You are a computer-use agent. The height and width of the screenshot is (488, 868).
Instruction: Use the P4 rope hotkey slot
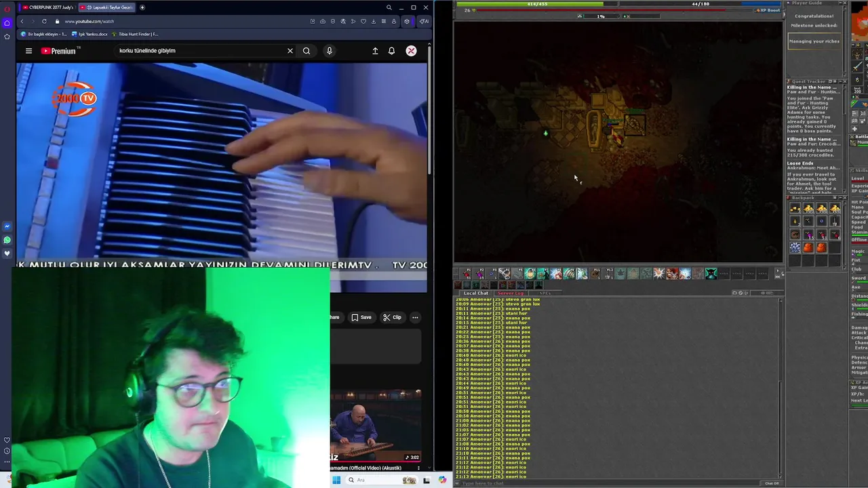pyautogui.click(x=505, y=274)
